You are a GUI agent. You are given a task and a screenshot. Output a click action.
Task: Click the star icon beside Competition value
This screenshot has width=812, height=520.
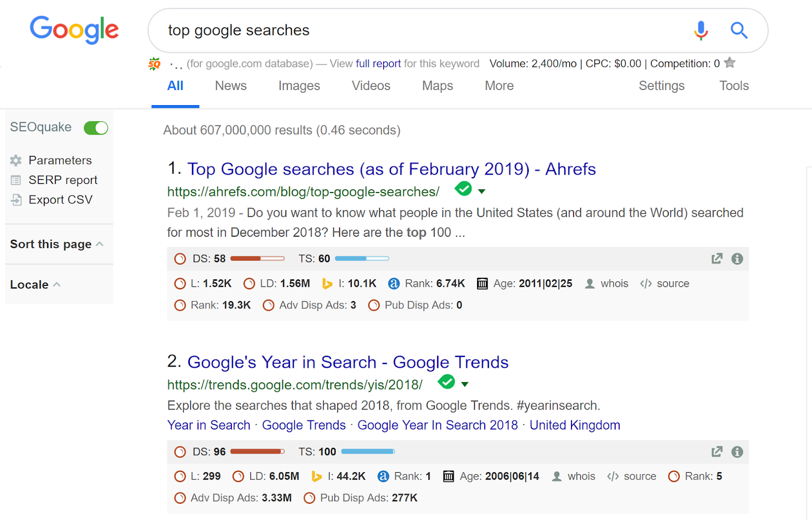pyautogui.click(x=730, y=63)
